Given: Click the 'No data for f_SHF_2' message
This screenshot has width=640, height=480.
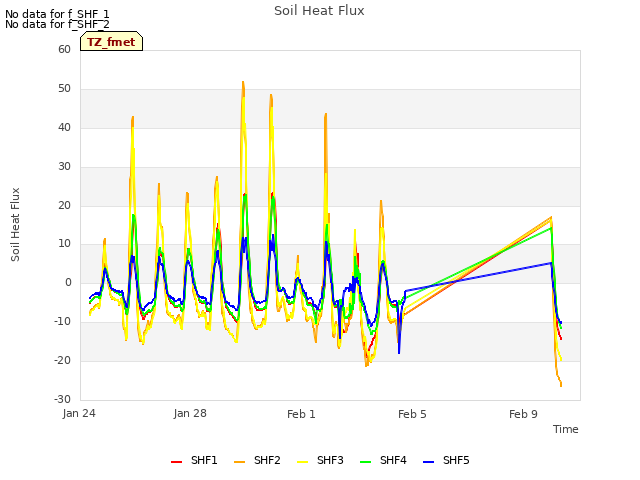Looking at the screenshot, I should point(57,24).
